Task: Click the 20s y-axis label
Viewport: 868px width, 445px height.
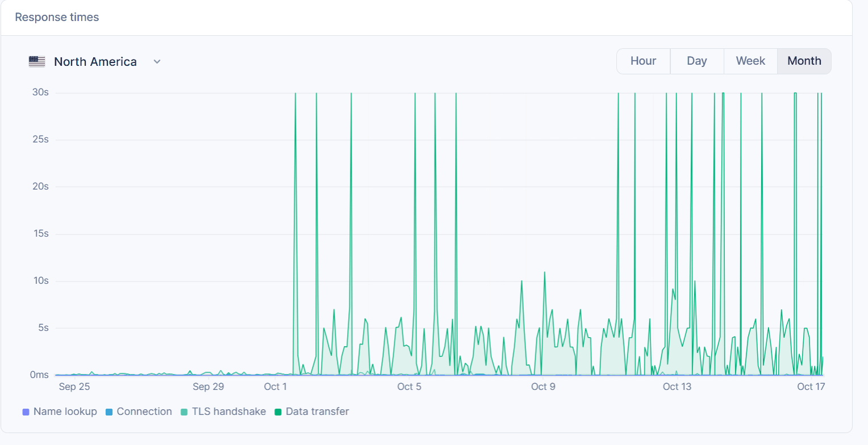Action: click(40, 186)
